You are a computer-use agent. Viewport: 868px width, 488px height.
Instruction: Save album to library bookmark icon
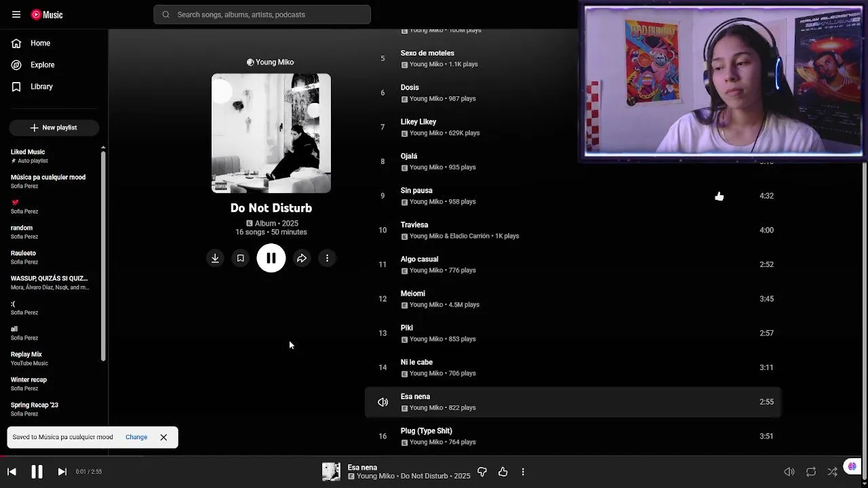coord(240,258)
